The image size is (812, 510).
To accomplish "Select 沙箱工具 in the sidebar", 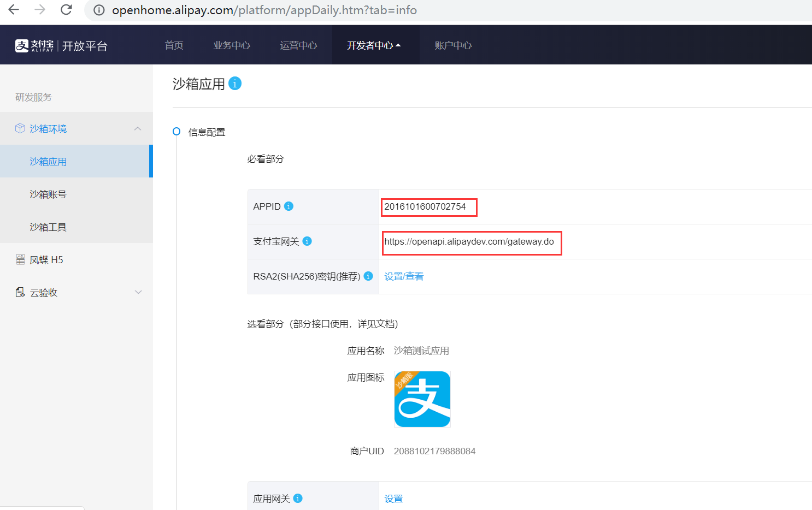I will click(x=77, y=227).
